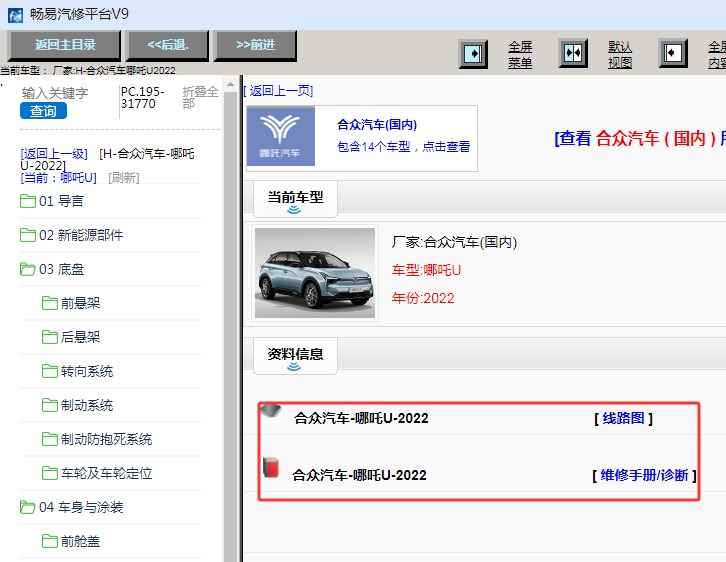
Task: Click folder icon beside 前舱盖
Action: (x=50, y=541)
